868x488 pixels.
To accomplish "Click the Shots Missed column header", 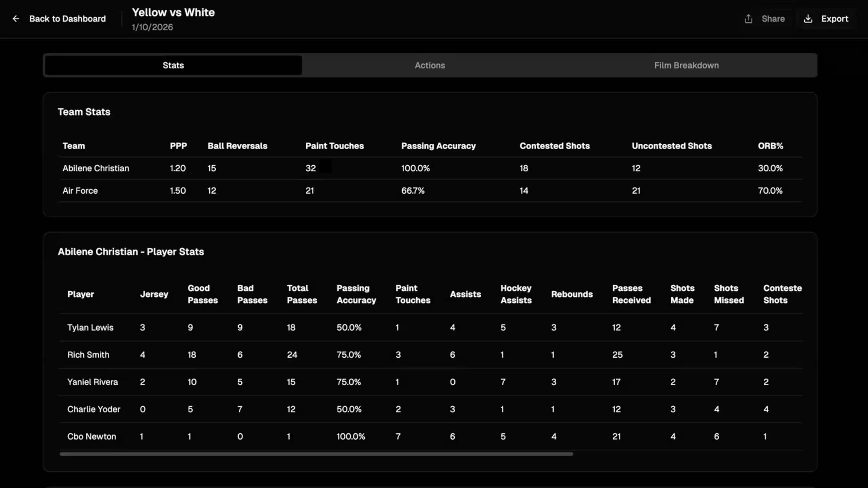I will point(729,294).
